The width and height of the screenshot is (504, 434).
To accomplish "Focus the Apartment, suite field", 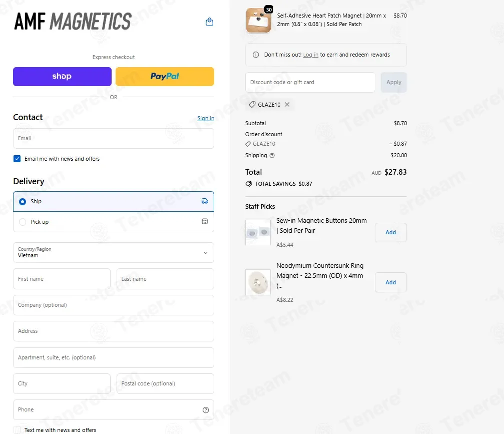I will 114,357.
